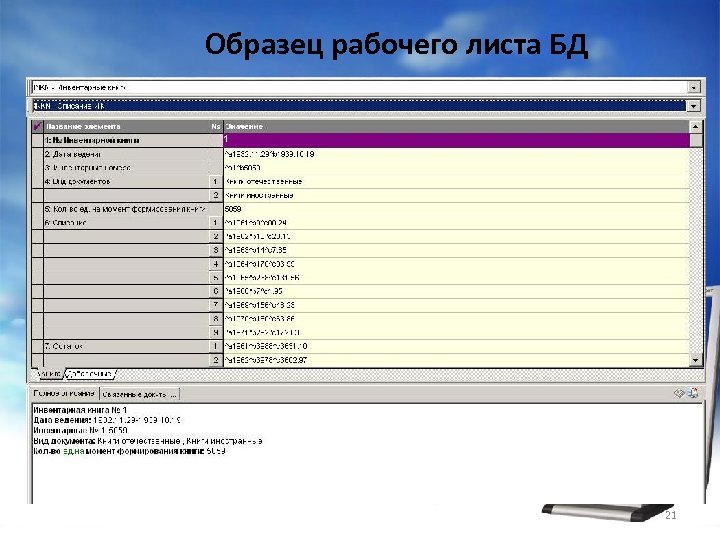The height and width of the screenshot is (540, 720).
Task: Click the Инвентарные книги database name field
Action: [360, 87]
